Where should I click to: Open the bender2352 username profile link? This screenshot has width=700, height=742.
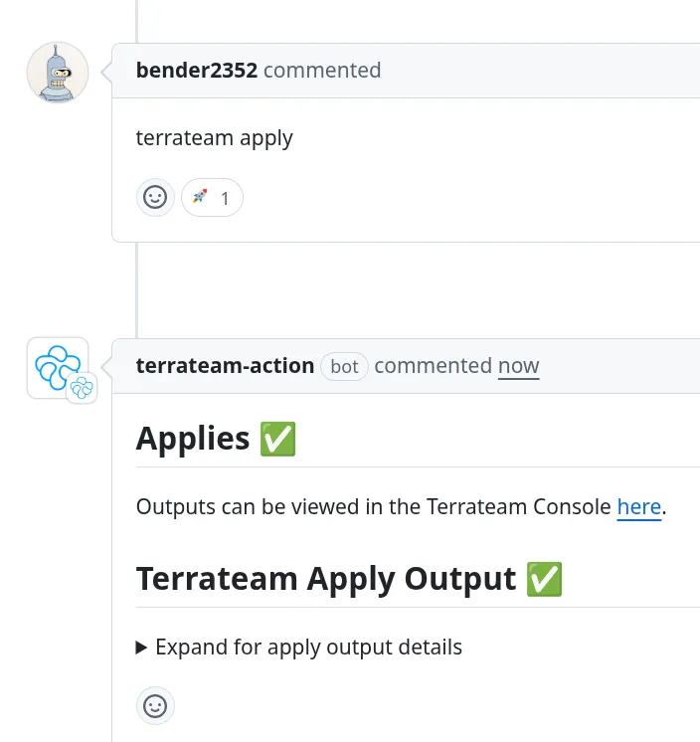click(x=197, y=71)
